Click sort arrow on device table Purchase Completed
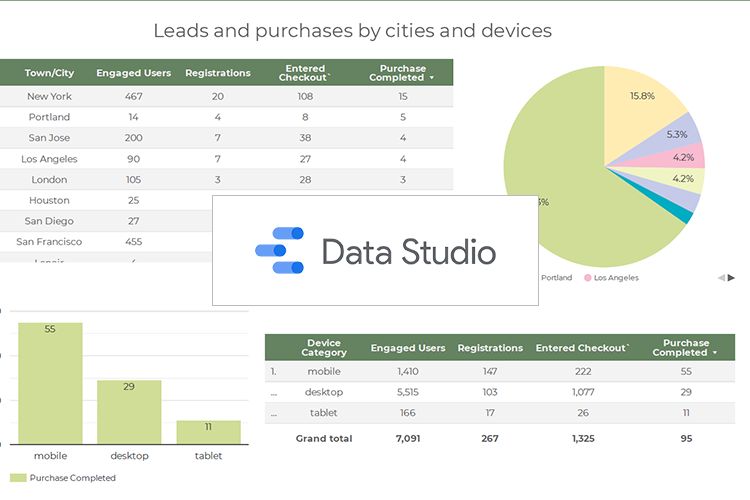750x500 pixels. [715, 353]
